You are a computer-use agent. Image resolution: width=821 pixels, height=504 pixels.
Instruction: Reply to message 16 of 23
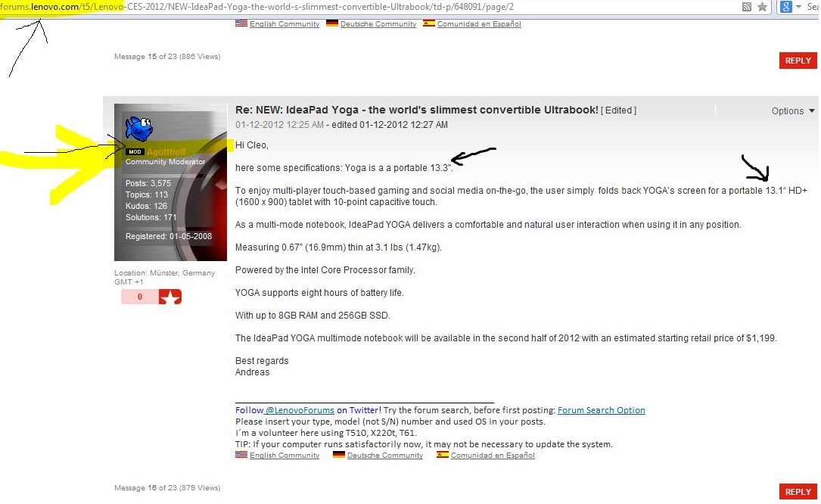(798, 492)
